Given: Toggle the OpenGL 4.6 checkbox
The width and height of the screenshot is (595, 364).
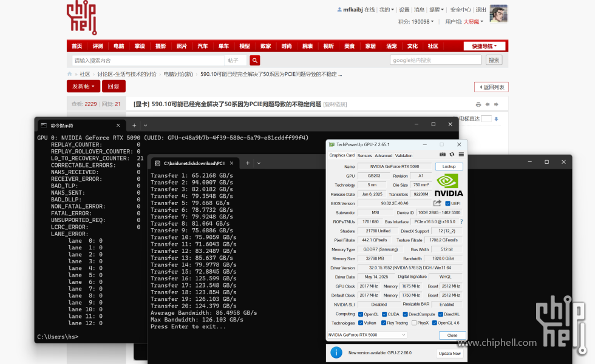Looking at the screenshot, I should point(435,323).
